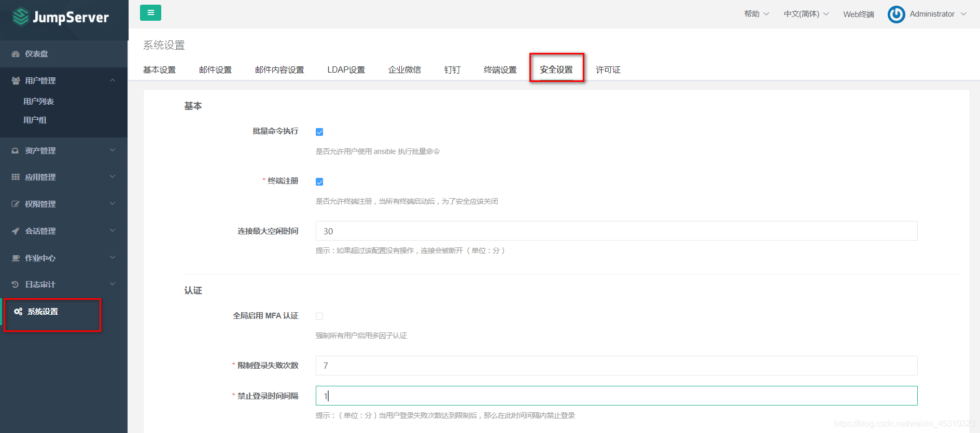Expand the 权限管理 sidebar section
The image size is (980, 433).
pos(64,204)
